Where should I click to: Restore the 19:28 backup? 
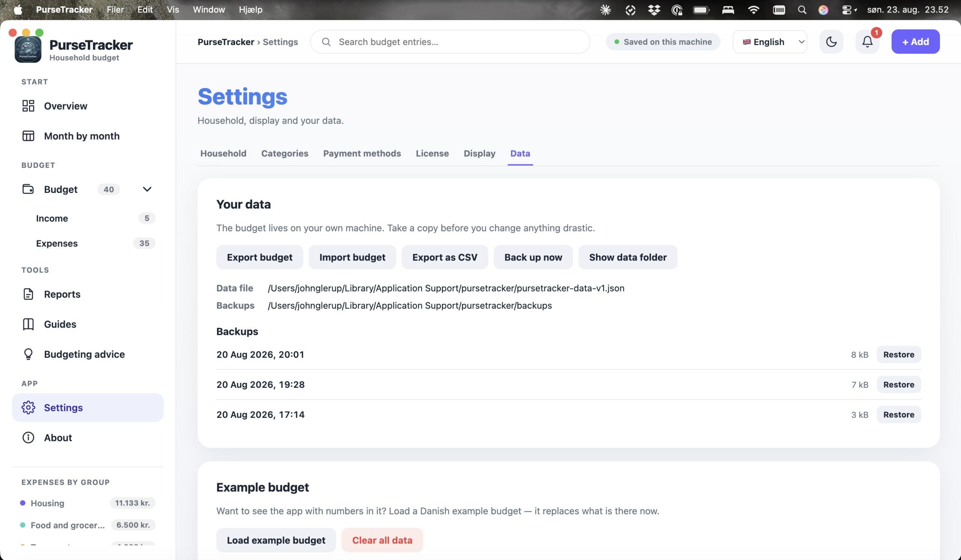pos(899,385)
